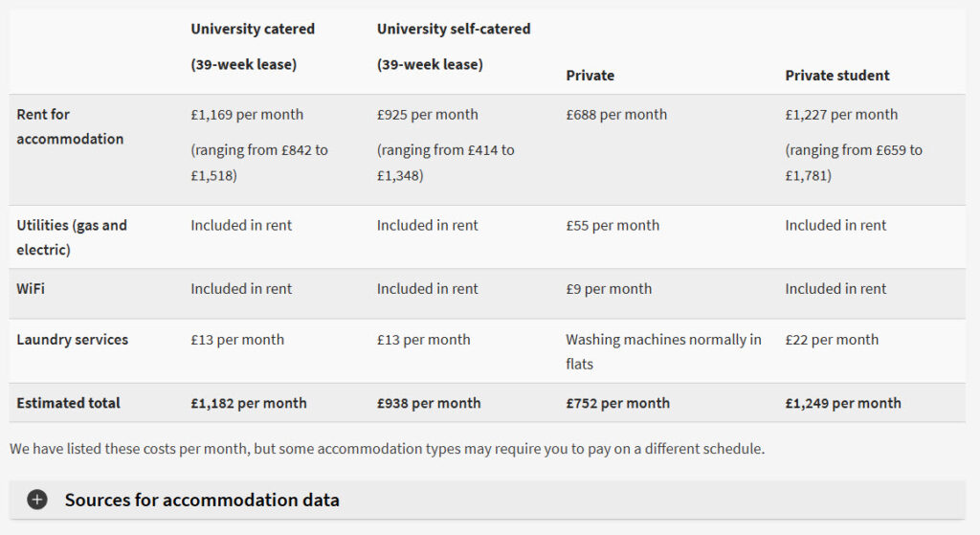The height and width of the screenshot is (535, 980).
Task: Select the £688 per month rent value
Action: 616,115
